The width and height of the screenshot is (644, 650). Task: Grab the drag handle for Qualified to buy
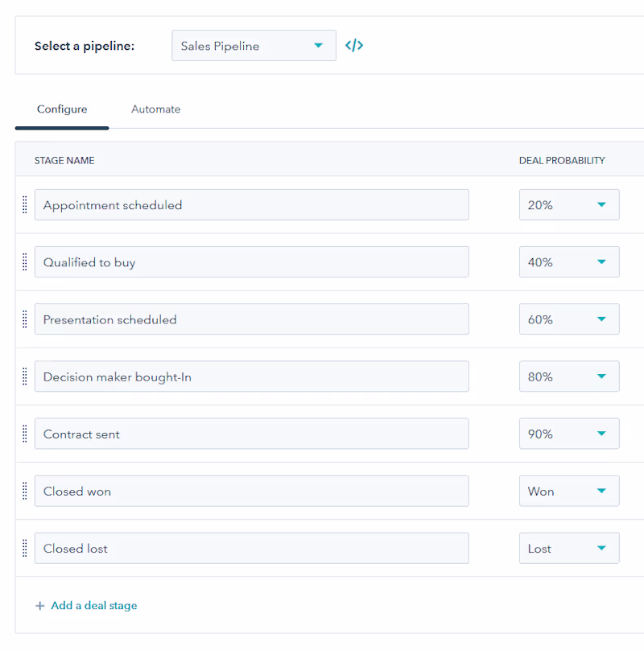click(x=25, y=262)
